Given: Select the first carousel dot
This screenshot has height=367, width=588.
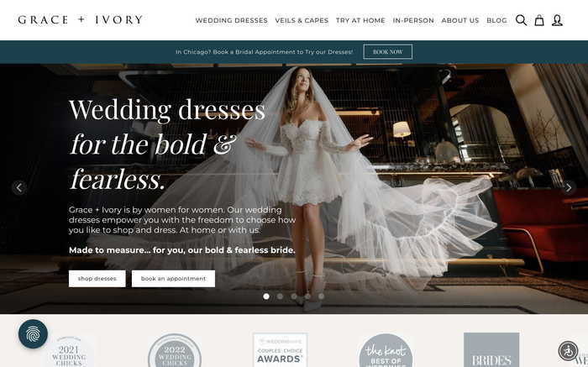Looking at the screenshot, I should pos(266,296).
